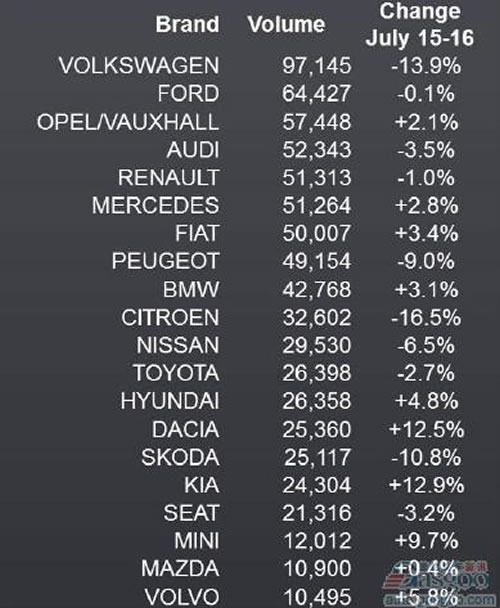Click the Volume column header
Viewport: 500px width, 608px height.
click(x=286, y=24)
